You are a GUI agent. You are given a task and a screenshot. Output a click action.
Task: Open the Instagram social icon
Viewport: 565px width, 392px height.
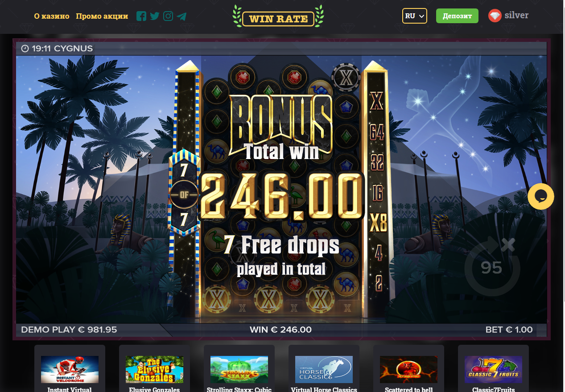coord(168,16)
